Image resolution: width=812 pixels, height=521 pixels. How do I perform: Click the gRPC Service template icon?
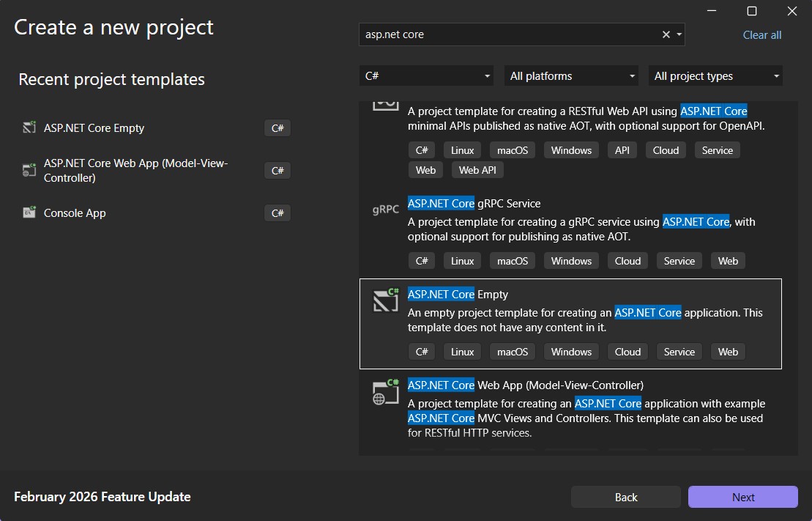point(385,210)
